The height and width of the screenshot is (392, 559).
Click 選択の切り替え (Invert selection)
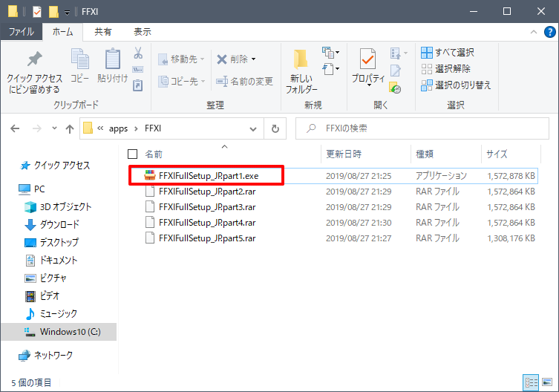pyautogui.click(x=456, y=85)
